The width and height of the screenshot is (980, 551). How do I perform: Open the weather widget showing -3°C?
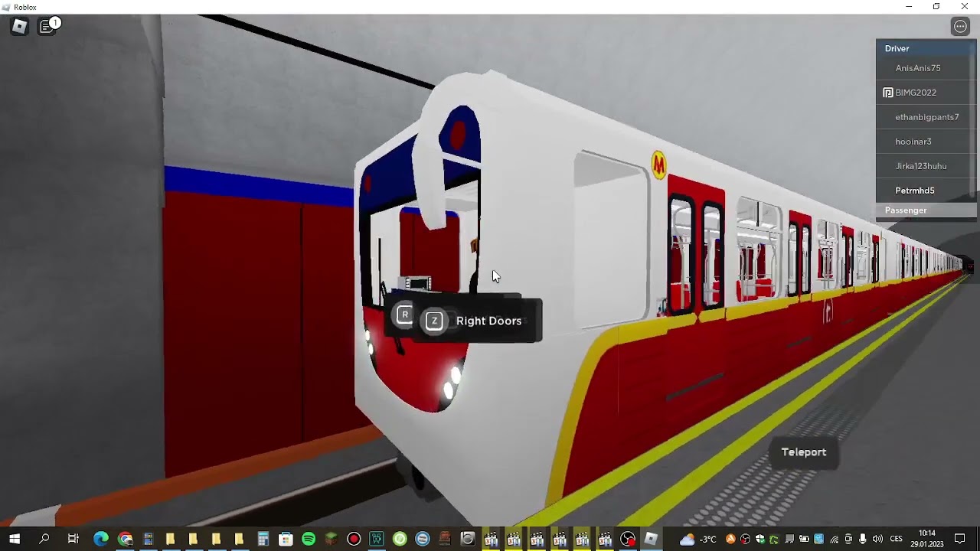point(698,540)
